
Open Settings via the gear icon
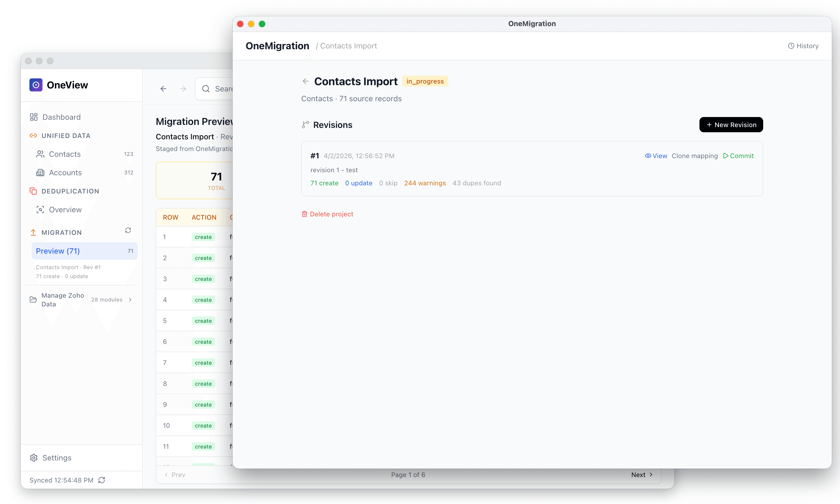click(x=34, y=458)
